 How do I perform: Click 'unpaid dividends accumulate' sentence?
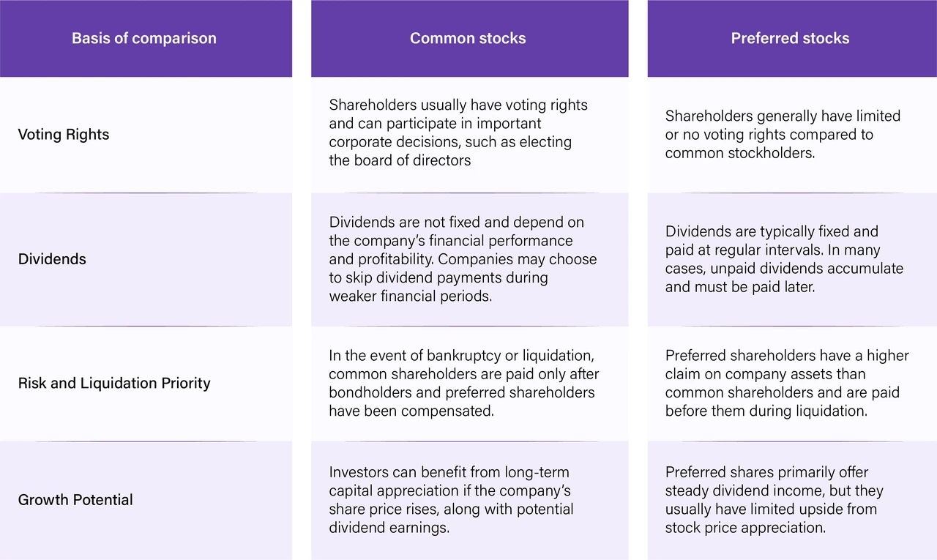784,269
